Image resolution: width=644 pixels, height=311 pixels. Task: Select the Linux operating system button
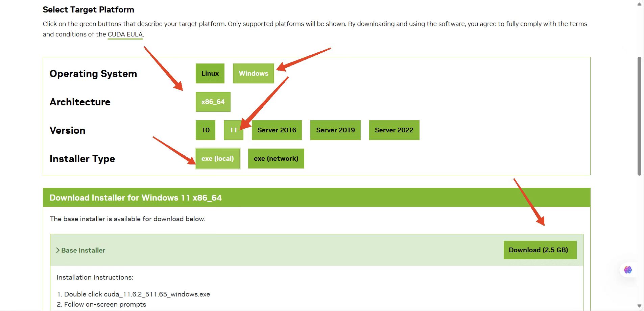(x=210, y=73)
